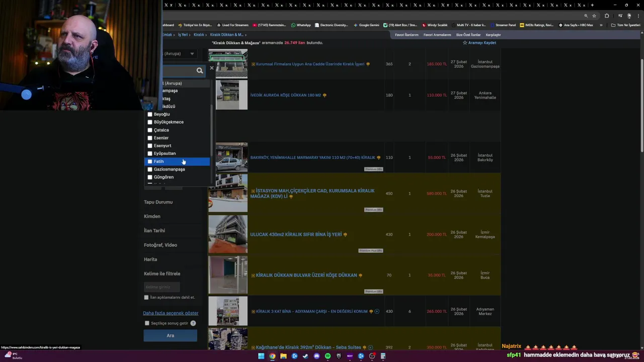Expand the İlan Tarihi filter
Image resolution: width=644 pixels, height=362 pixels.
154,231
